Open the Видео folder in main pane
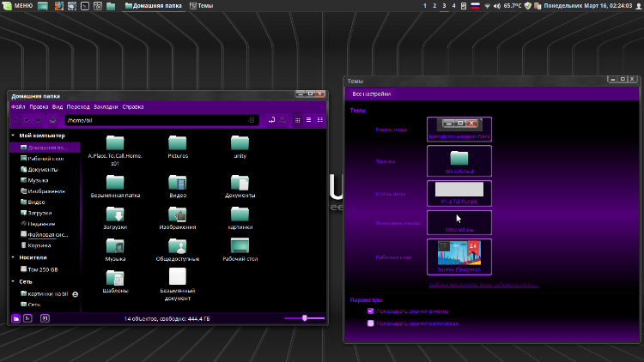Viewport: 644px width, 362px height. 178,183
